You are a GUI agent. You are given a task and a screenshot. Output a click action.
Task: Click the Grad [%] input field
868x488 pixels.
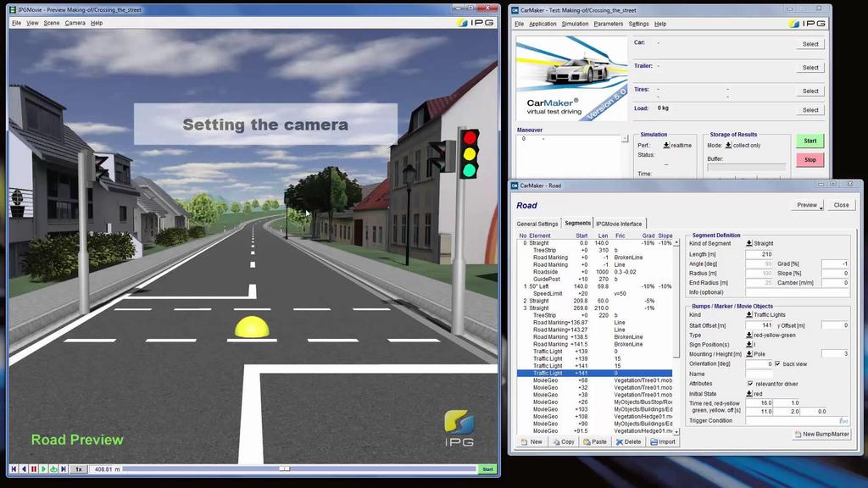[x=835, y=264]
